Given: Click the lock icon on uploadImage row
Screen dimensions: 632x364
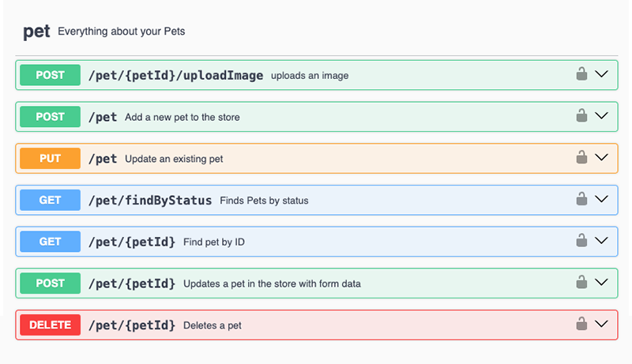Looking at the screenshot, I should coord(581,74).
